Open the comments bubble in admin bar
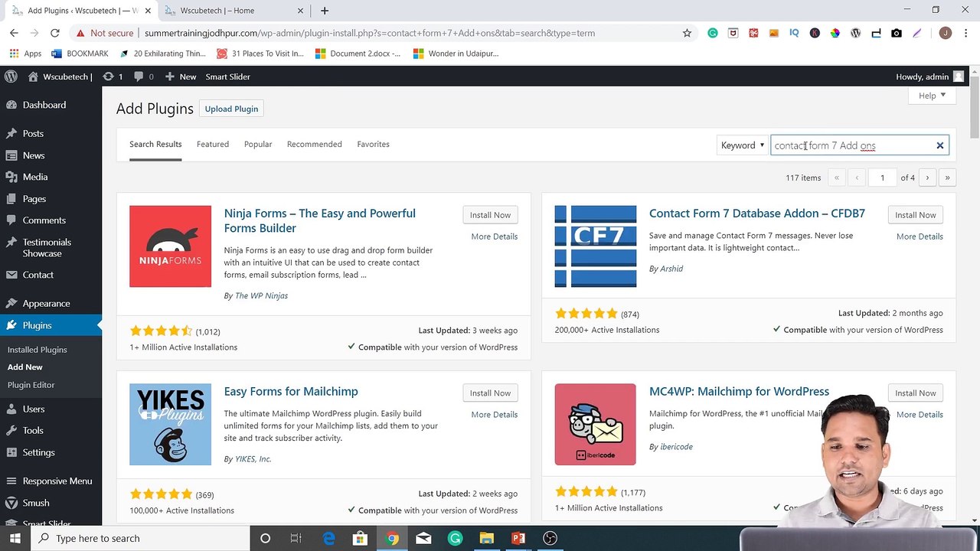Image resolution: width=980 pixels, height=551 pixels. pyautogui.click(x=143, y=77)
